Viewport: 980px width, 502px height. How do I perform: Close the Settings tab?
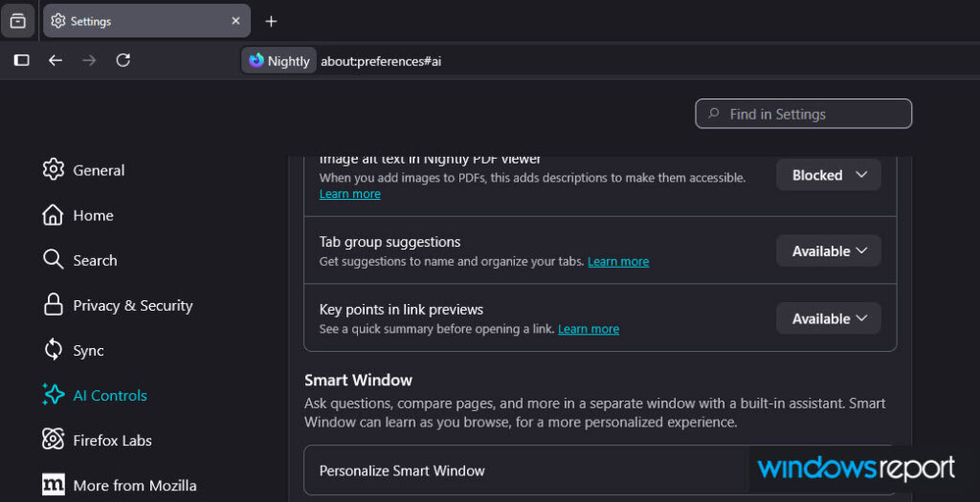coord(235,21)
